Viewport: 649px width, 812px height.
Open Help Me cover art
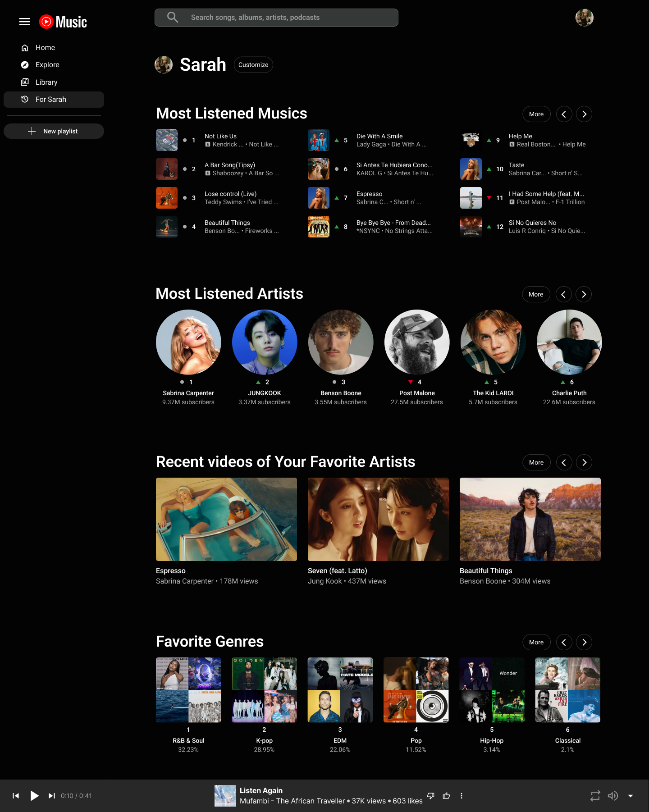click(x=471, y=140)
